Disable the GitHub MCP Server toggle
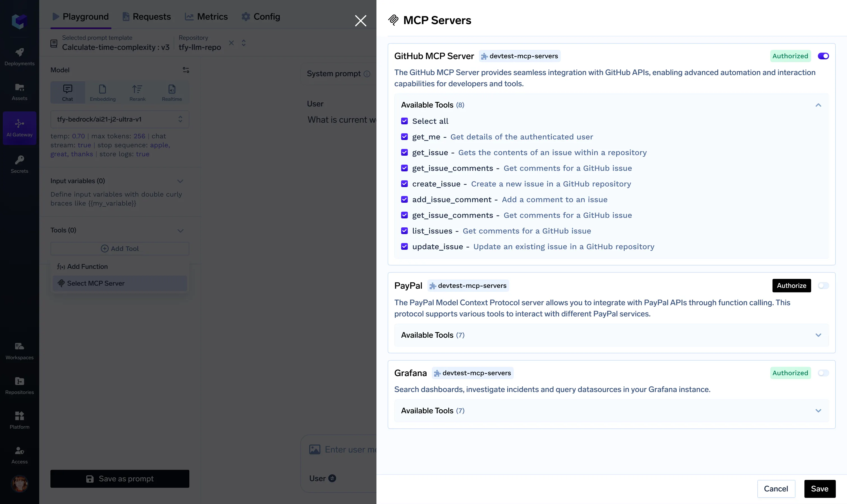This screenshot has height=504, width=847. (823, 56)
